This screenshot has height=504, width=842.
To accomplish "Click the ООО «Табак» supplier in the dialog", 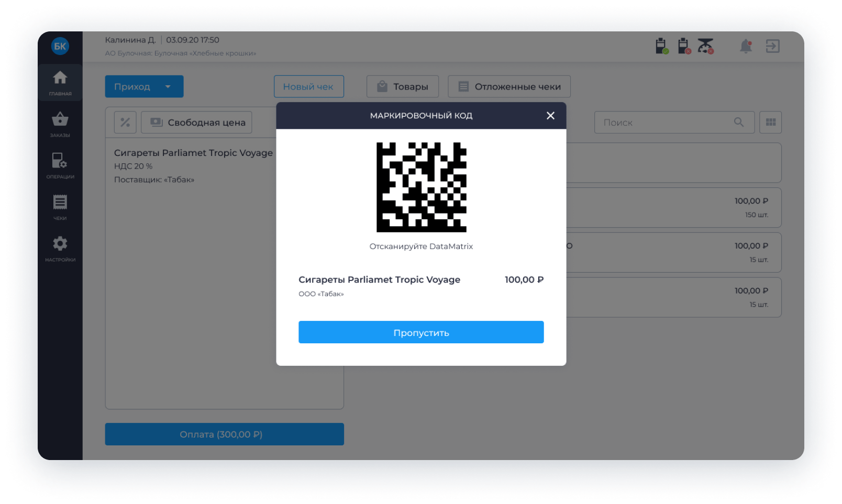I will [x=321, y=294].
